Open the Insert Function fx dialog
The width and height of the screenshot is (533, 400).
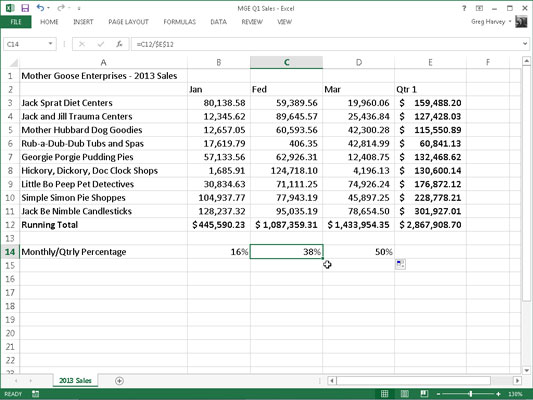click(119, 44)
